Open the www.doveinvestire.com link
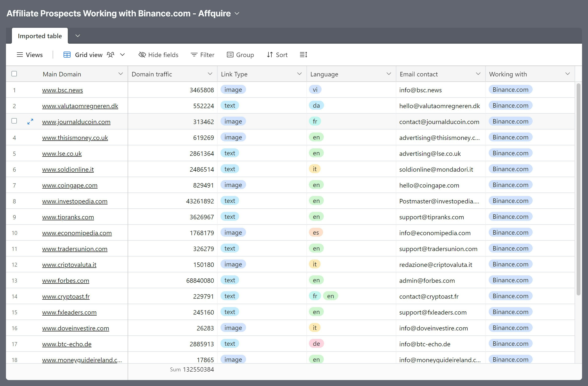This screenshot has height=386, width=588. pyautogui.click(x=75, y=328)
